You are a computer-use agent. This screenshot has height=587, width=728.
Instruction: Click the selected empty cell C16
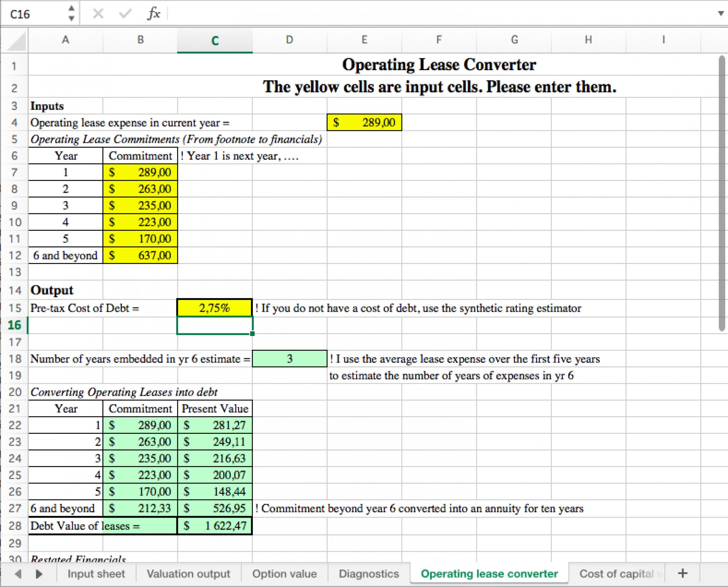pyautogui.click(x=215, y=325)
